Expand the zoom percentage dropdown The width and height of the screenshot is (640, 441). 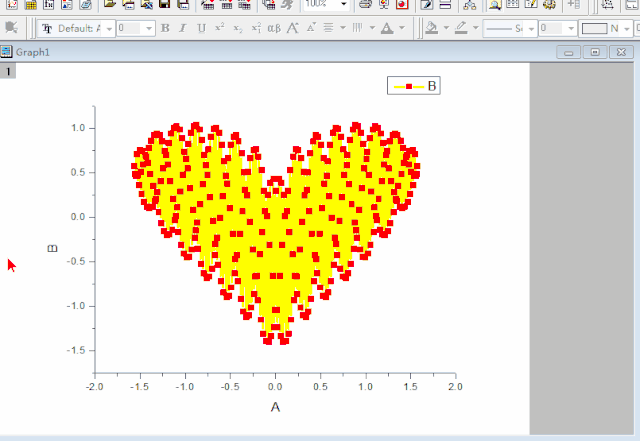click(344, 5)
